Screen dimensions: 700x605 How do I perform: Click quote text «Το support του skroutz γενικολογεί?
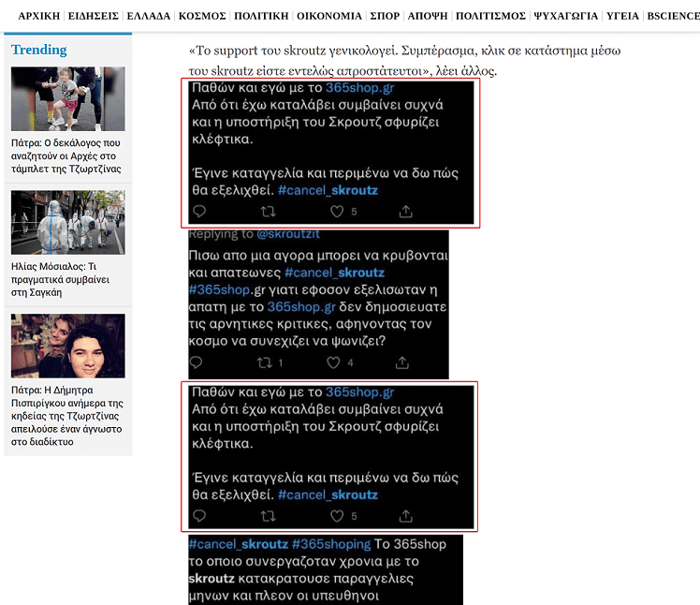pyautogui.click(x=293, y=51)
